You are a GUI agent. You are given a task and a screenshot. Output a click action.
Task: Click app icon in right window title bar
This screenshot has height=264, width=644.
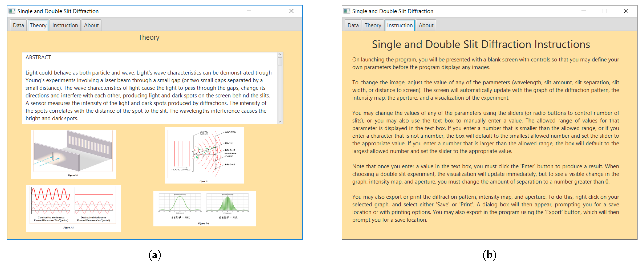[x=346, y=11]
